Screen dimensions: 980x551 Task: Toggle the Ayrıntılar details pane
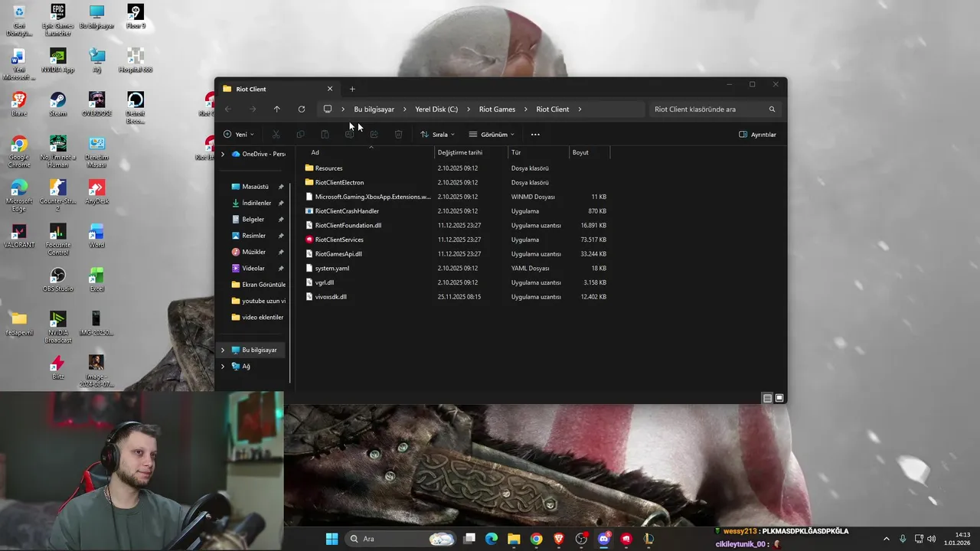[x=757, y=134]
